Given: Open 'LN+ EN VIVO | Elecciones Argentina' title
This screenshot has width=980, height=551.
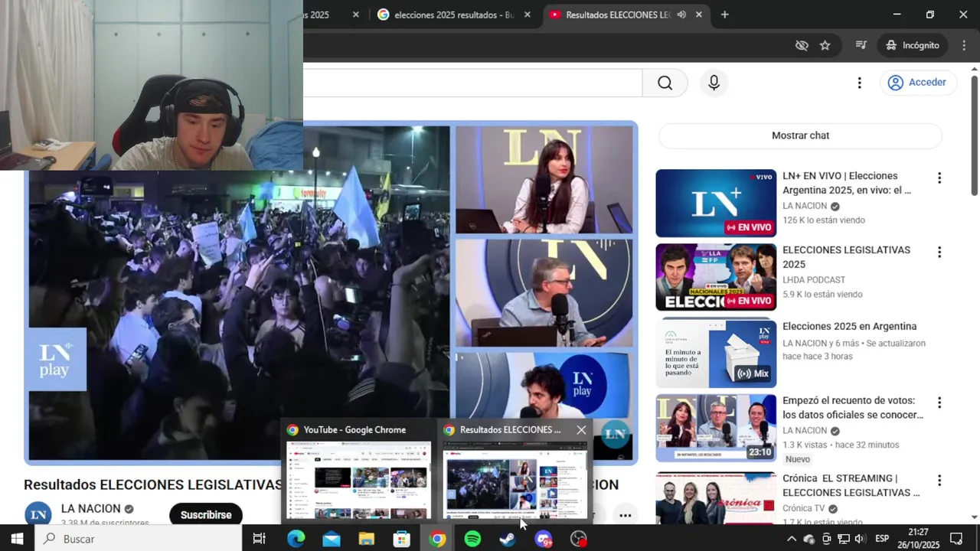Looking at the screenshot, I should (846, 183).
